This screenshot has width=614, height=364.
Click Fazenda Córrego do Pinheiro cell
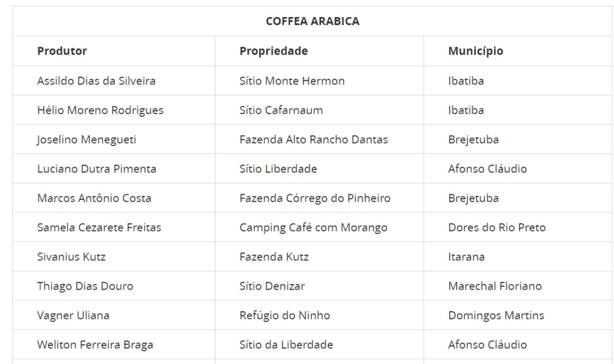(315, 198)
